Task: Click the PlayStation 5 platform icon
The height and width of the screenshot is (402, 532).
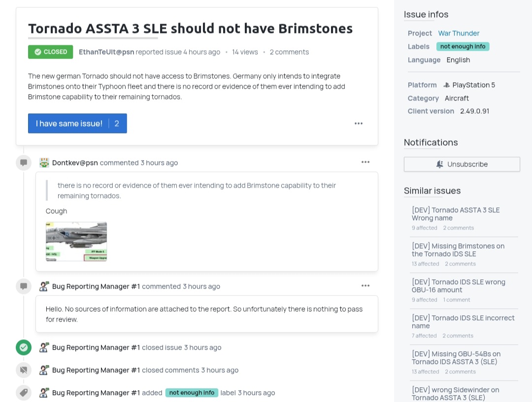Action: click(446, 85)
